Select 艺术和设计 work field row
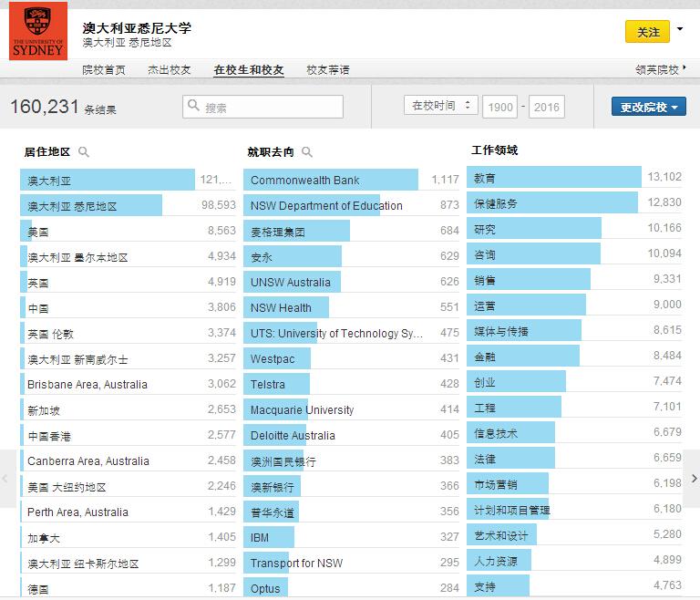The image size is (700, 600). (x=574, y=534)
